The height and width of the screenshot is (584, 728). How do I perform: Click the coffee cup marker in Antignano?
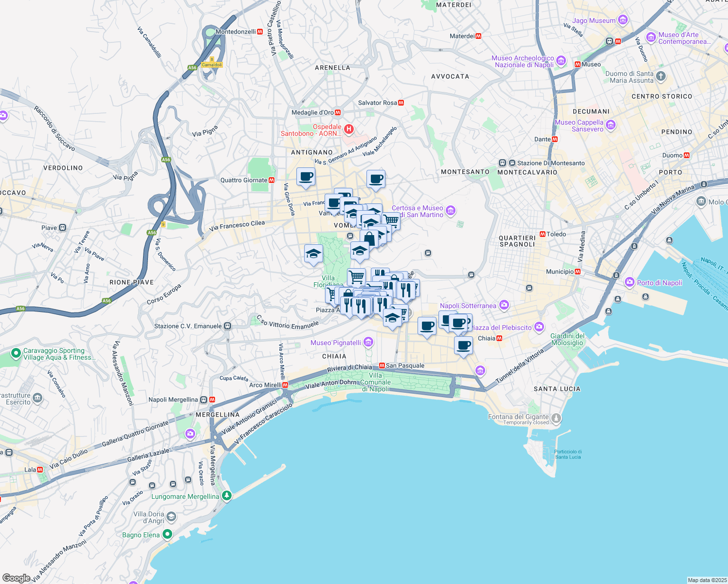click(x=306, y=177)
